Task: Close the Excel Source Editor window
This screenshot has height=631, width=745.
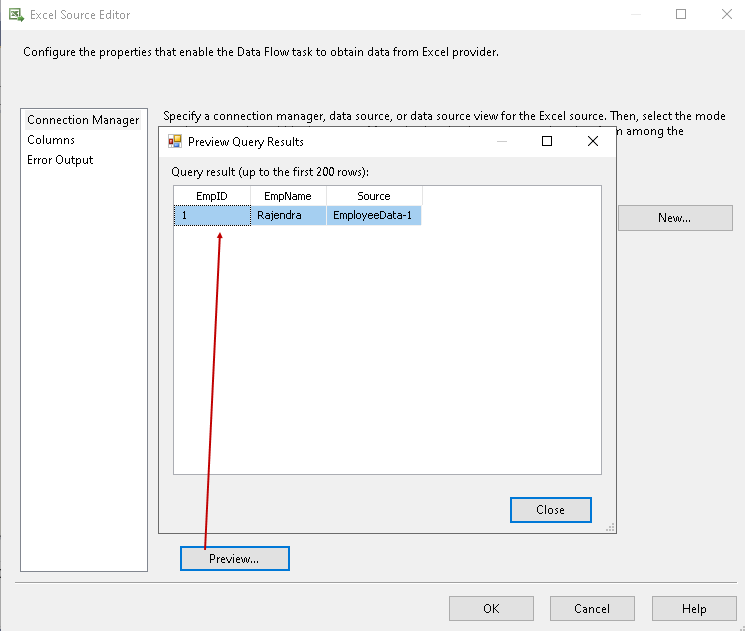Action: click(726, 15)
